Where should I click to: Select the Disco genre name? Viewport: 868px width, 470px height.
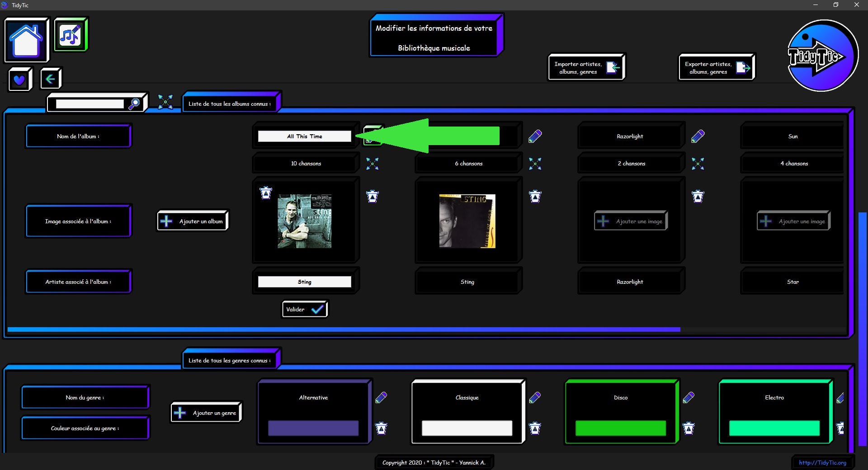click(x=621, y=398)
